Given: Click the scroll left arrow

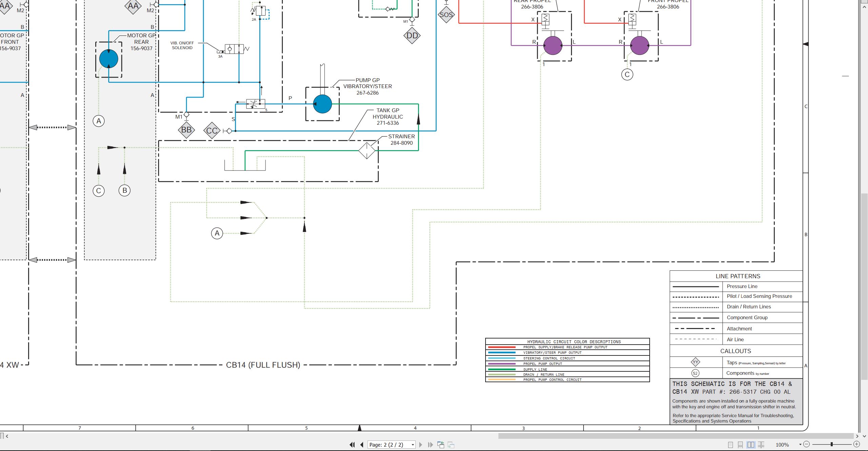Looking at the screenshot, I should 7,436.
